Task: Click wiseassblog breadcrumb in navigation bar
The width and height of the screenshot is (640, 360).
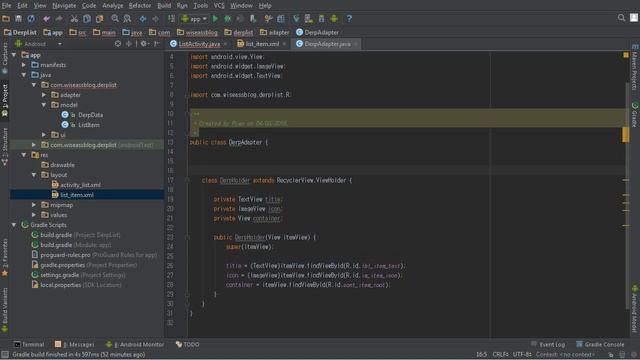Action: pos(197,32)
